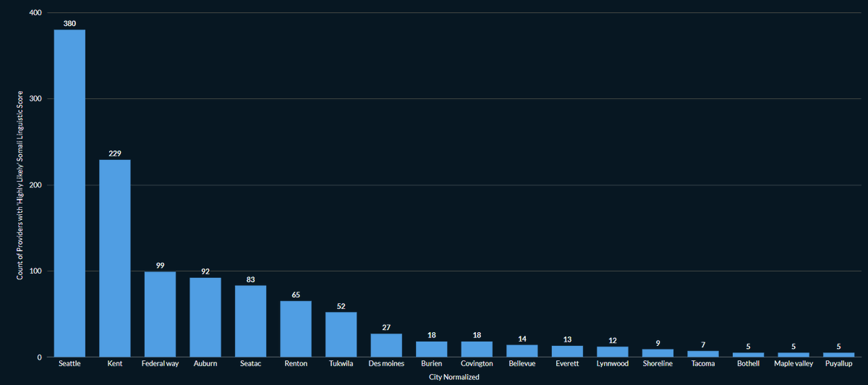This screenshot has width=868, height=385.
Task: Click value label 9
Action: pyautogui.click(x=658, y=343)
